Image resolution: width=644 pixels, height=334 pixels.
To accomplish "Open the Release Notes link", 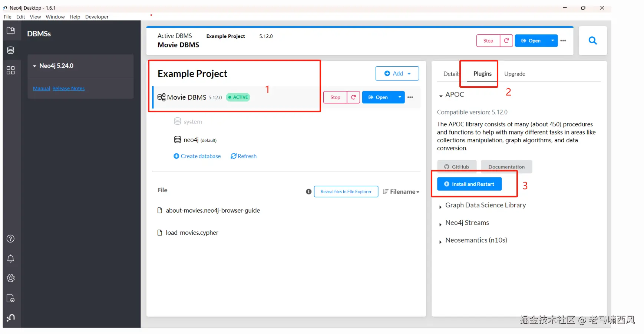I will (69, 88).
